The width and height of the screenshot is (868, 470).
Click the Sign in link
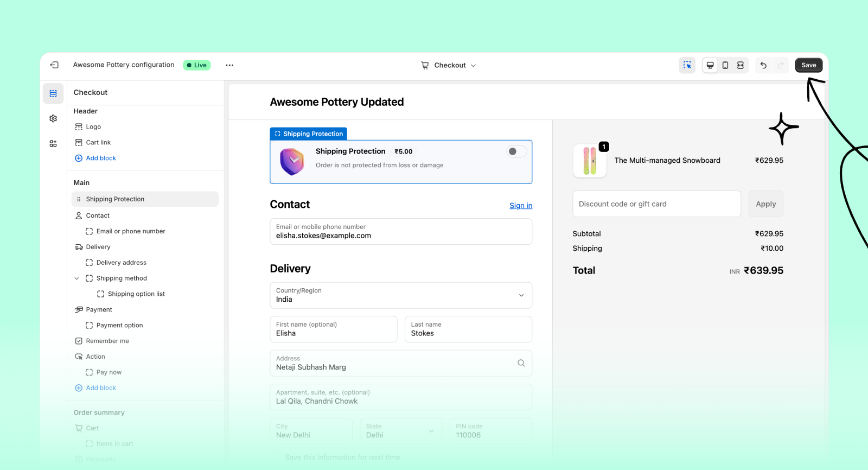pyautogui.click(x=520, y=206)
